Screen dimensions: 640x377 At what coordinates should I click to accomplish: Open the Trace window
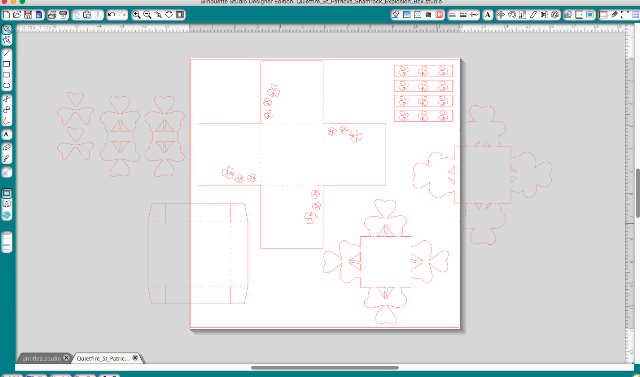[590, 15]
